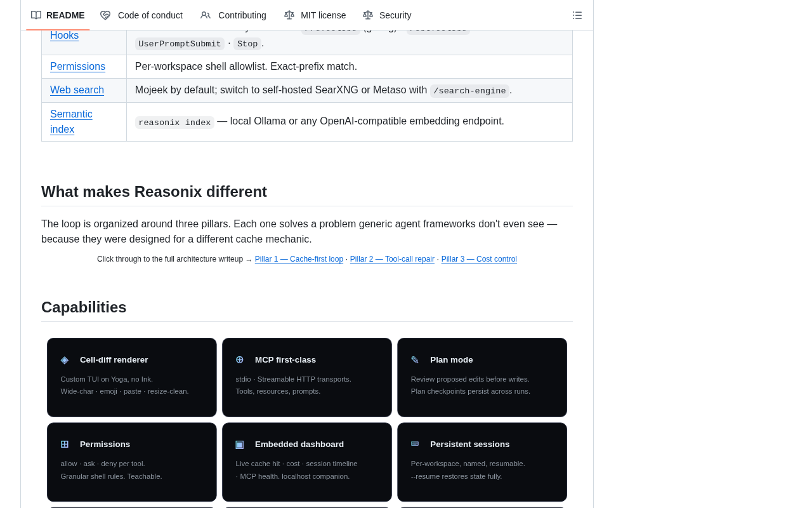Click the Capabilities heading
The height and width of the screenshot is (508, 812).
pyautogui.click(x=84, y=307)
